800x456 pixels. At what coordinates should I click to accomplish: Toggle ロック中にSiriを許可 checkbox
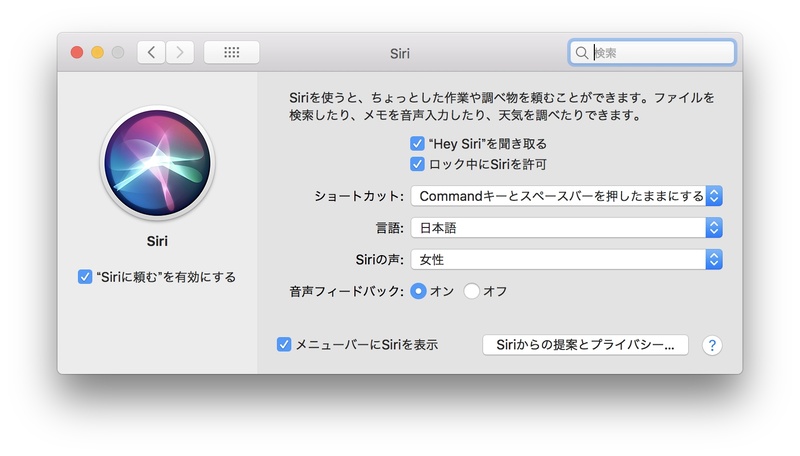pos(417,164)
